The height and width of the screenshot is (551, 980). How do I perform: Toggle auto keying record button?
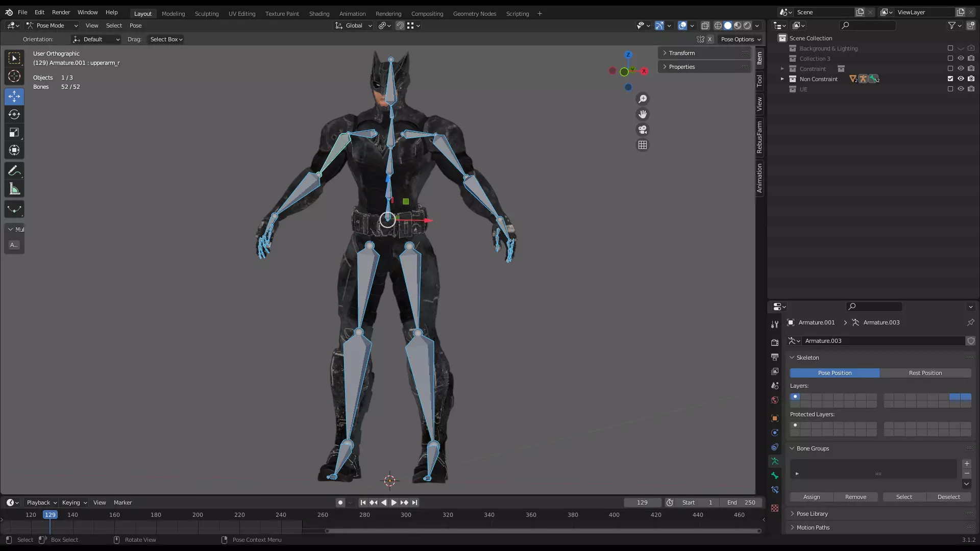pos(340,503)
